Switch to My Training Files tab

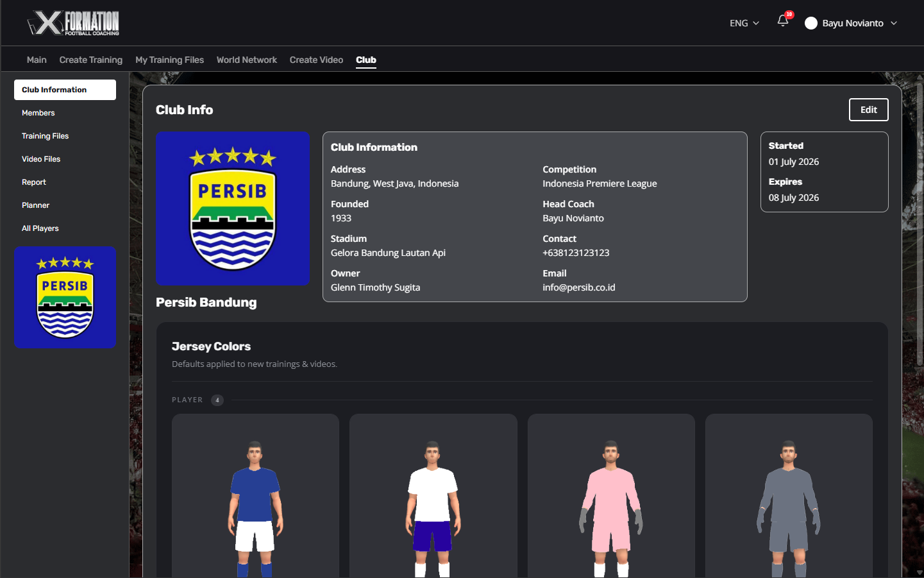[169, 60]
